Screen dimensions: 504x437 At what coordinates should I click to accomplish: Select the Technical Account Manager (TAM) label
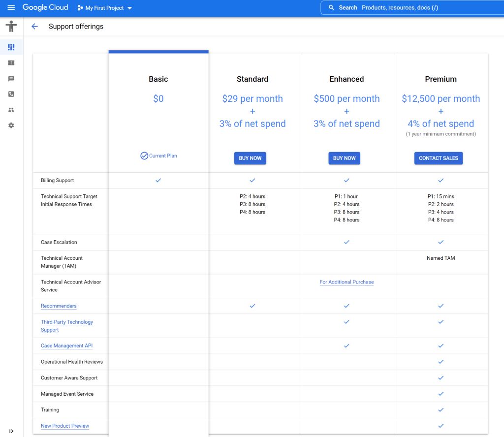62,262
